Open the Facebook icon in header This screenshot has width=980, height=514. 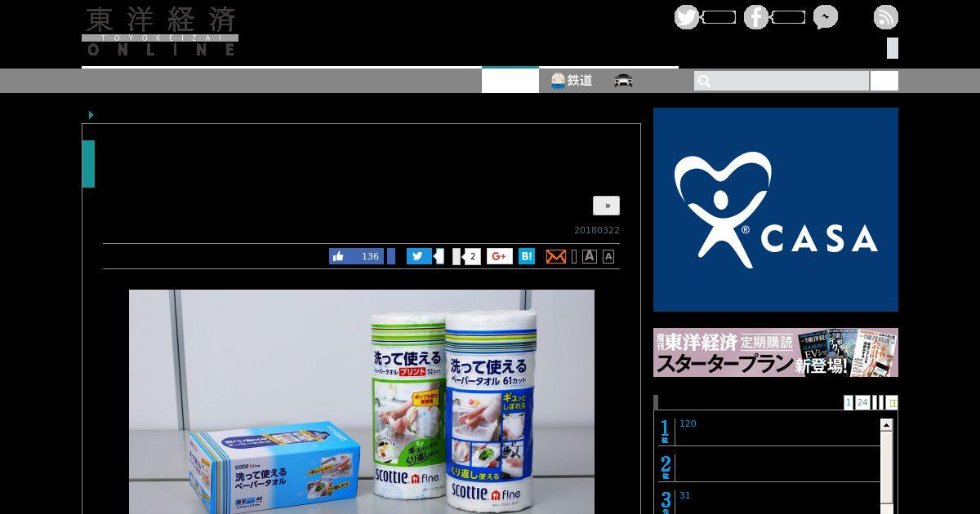coord(756,17)
